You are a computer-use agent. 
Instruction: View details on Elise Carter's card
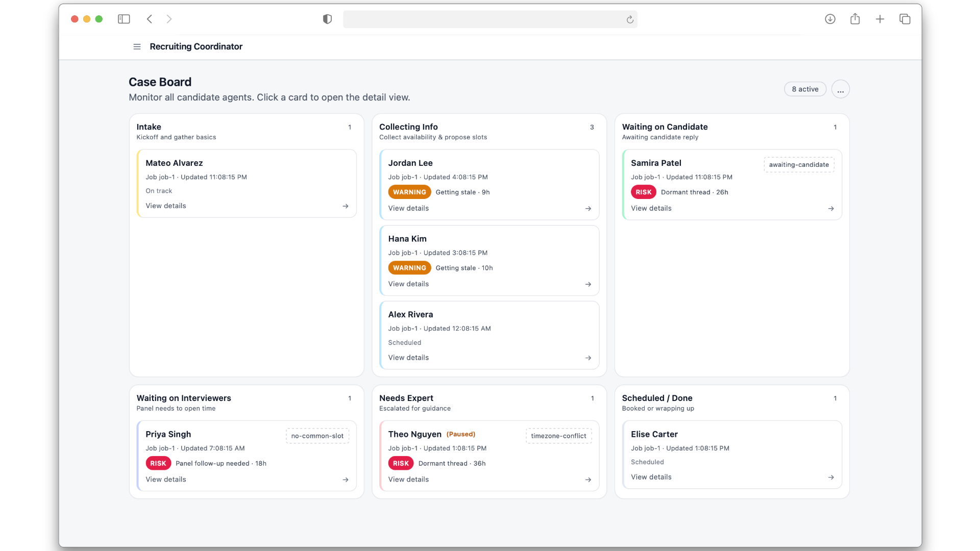click(651, 477)
